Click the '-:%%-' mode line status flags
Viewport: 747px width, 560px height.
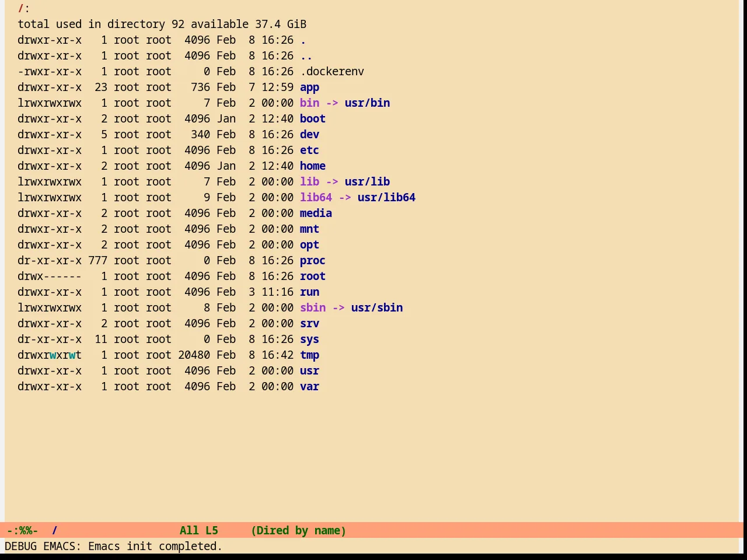[x=22, y=531]
